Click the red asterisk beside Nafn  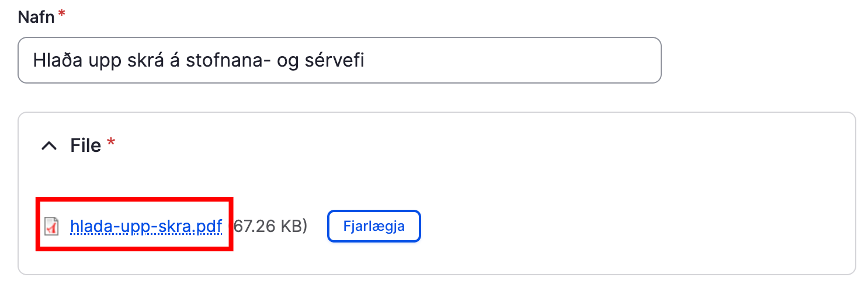61,15
